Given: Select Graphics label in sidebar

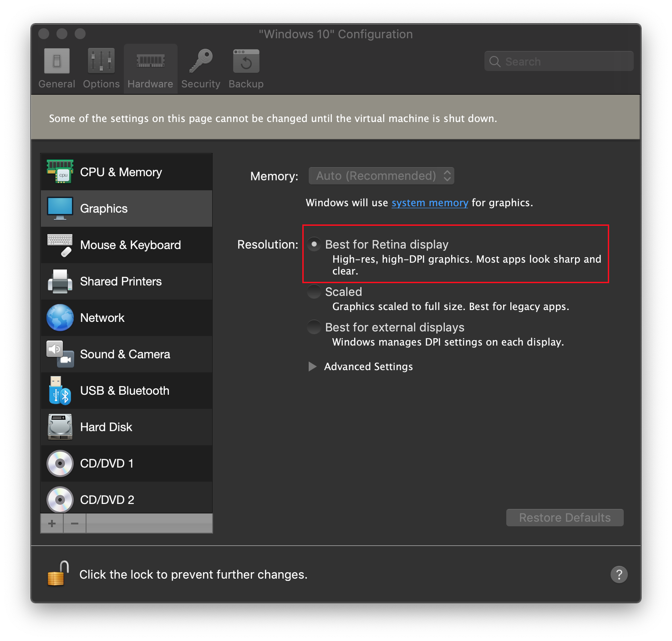Looking at the screenshot, I should tap(104, 209).
